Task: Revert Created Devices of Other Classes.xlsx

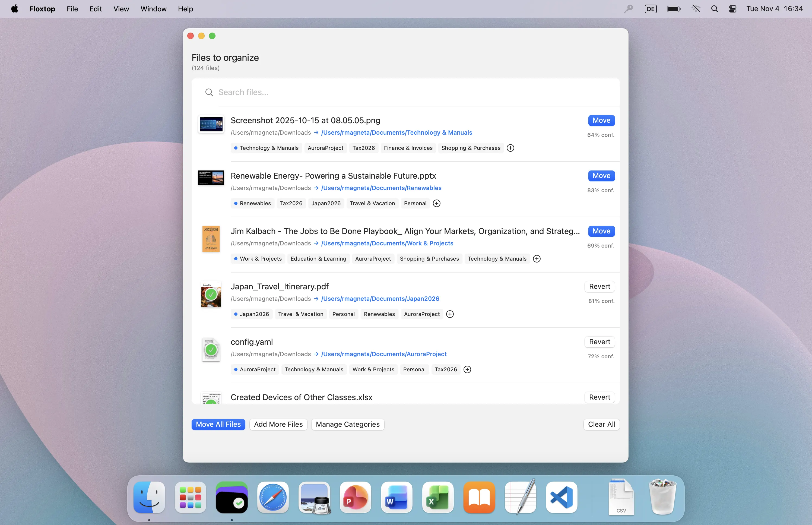Action: coord(600,397)
